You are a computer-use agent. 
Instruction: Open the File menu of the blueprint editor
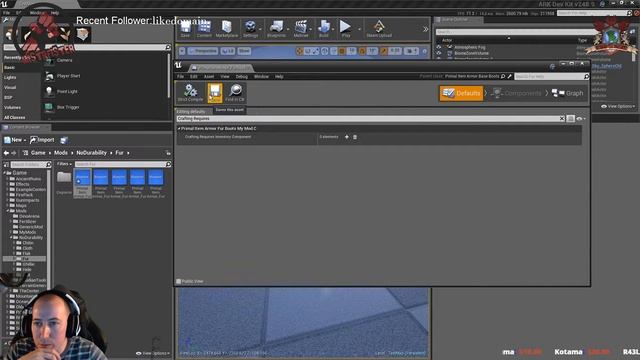click(180, 76)
